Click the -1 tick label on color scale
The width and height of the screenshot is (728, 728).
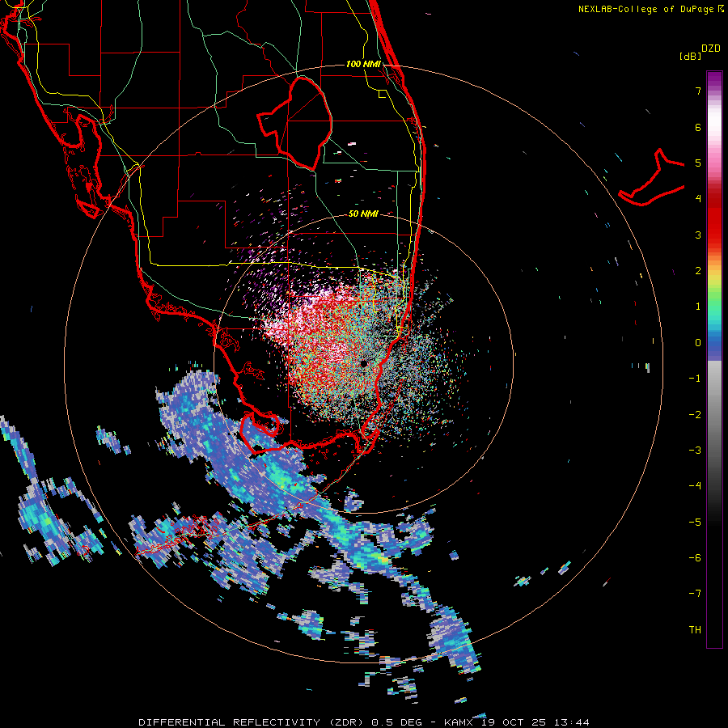695,379
